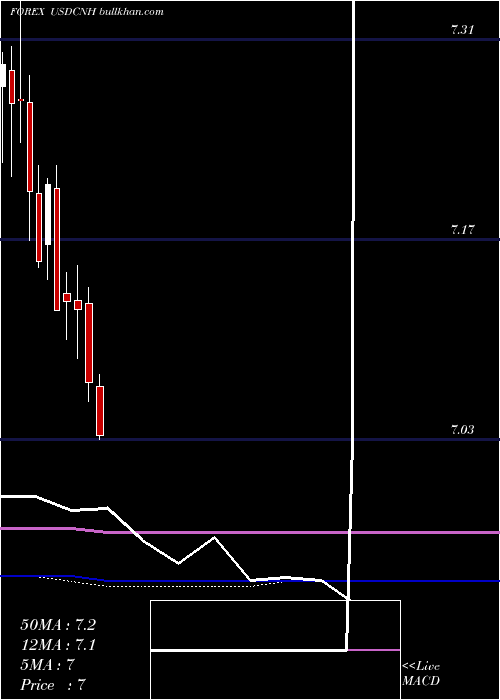Click the '50MA : 7.2' readout
Viewport: 500px width, 700px height.
(x=58, y=625)
